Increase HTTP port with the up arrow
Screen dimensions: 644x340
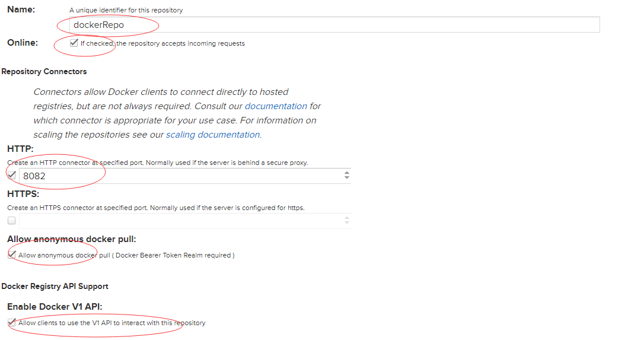347,173
